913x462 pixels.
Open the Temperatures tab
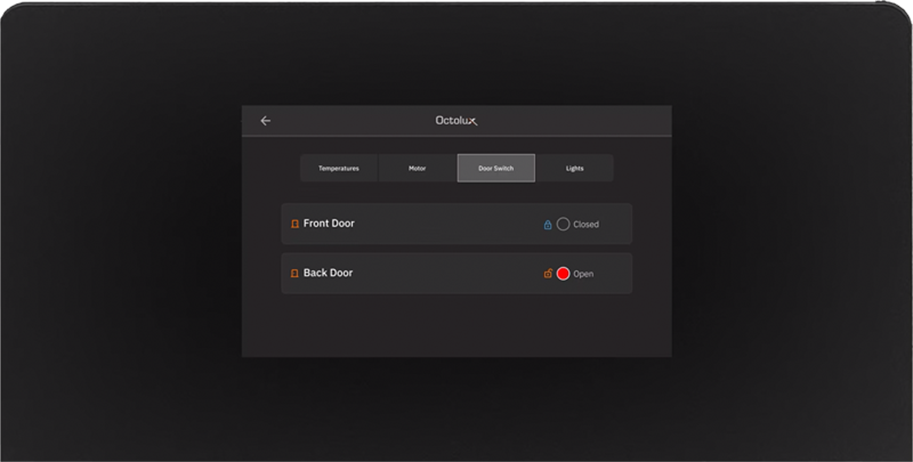coord(339,168)
